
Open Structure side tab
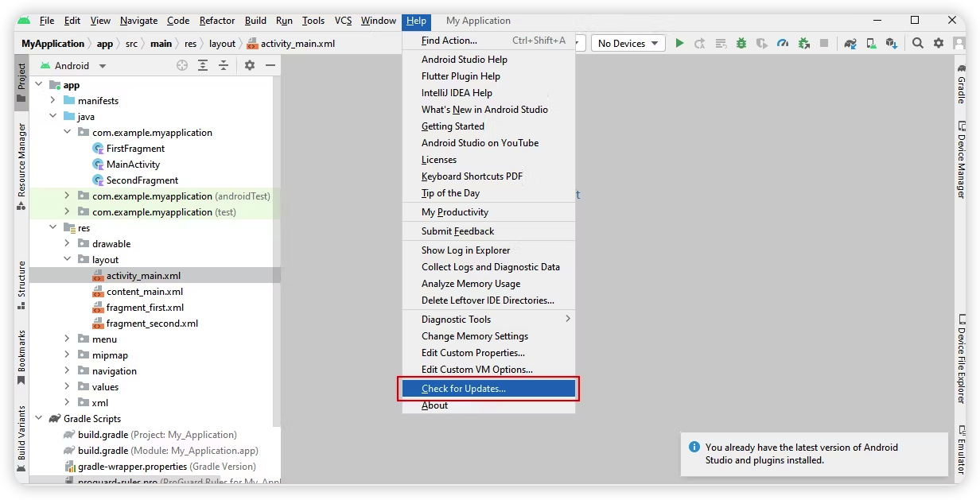21,285
